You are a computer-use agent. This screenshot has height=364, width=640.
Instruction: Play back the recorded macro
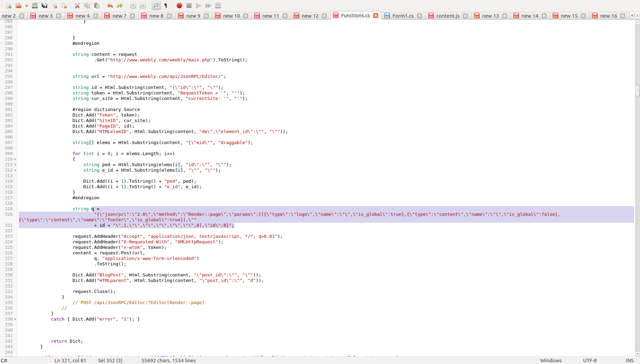coord(199,6)
